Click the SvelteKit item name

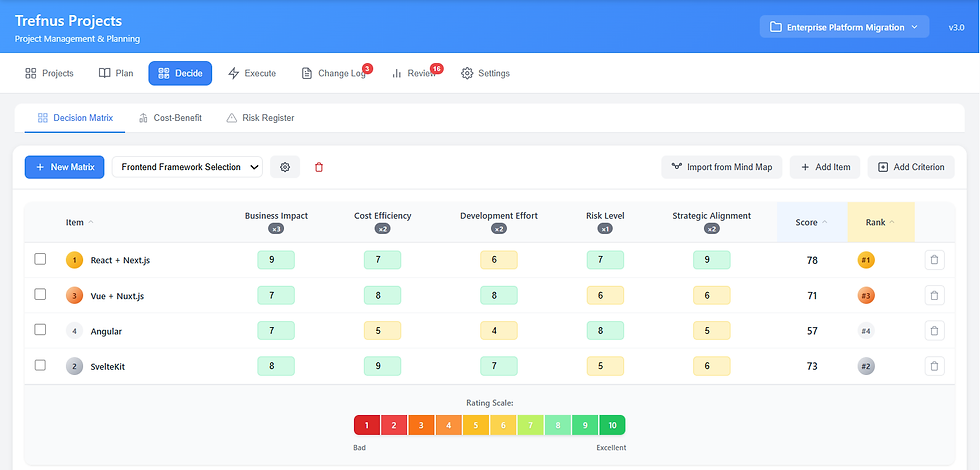tap(108, 367)
